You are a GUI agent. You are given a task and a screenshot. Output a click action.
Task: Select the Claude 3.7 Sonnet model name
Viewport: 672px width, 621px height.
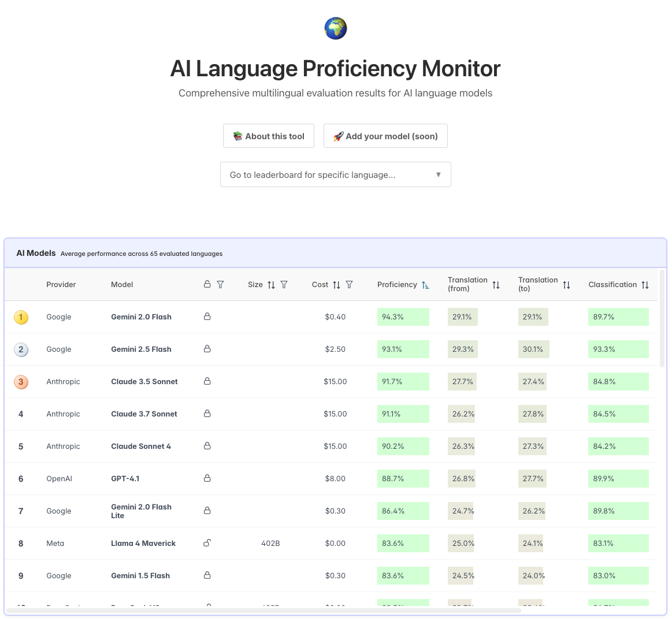coord(144,414)
